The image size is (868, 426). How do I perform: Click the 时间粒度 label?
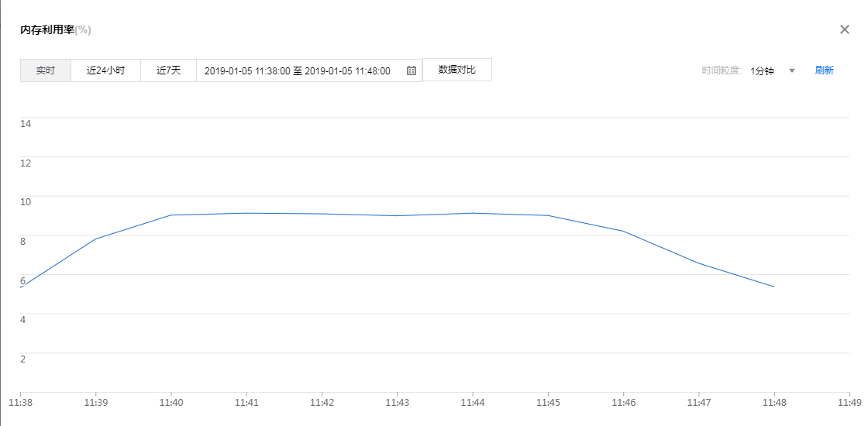tap(722, 70)
